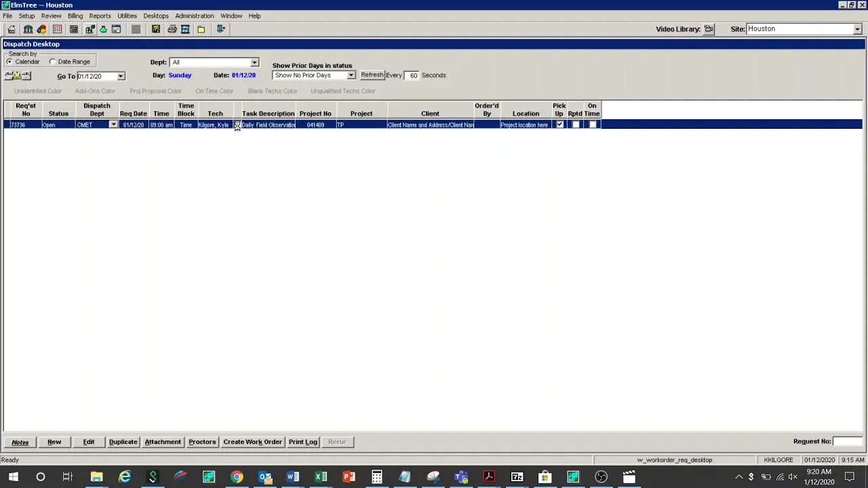Click the Notes button

pyautogui.click(x=20, y=442)
